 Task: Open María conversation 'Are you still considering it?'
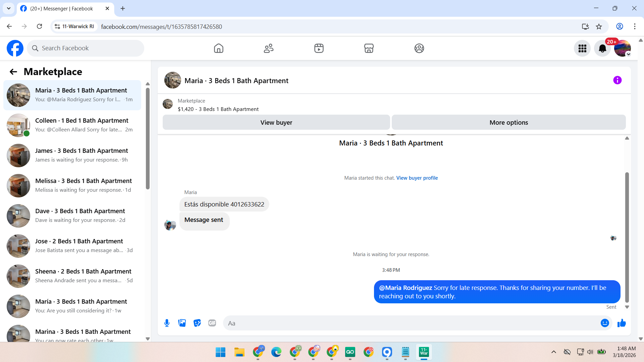tap(72, 306)
